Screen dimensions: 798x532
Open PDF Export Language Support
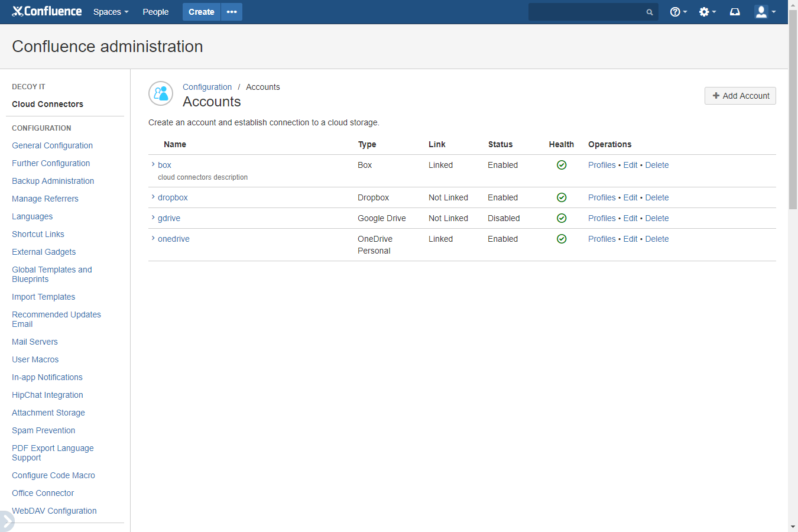pyautogui.click(x=53, y=453)
